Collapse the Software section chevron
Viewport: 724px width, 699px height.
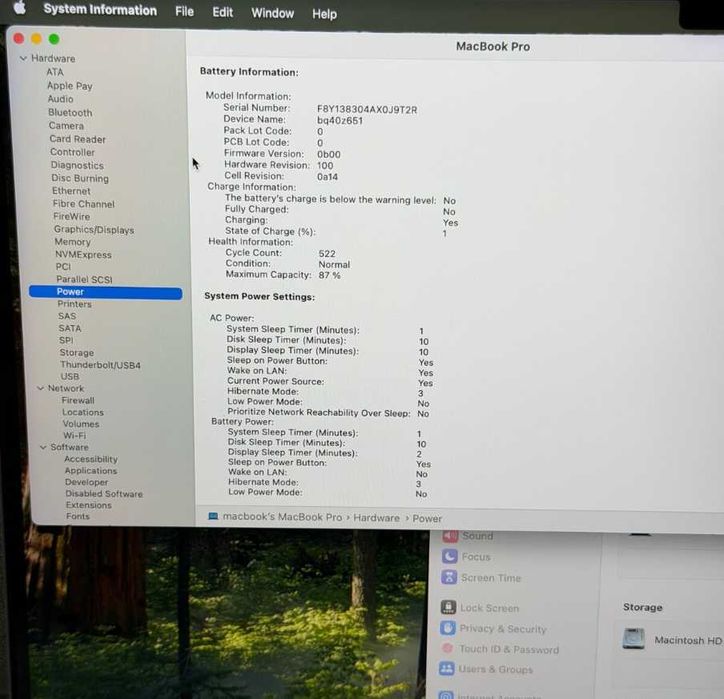pyautogui.click(x=43, y=447)
